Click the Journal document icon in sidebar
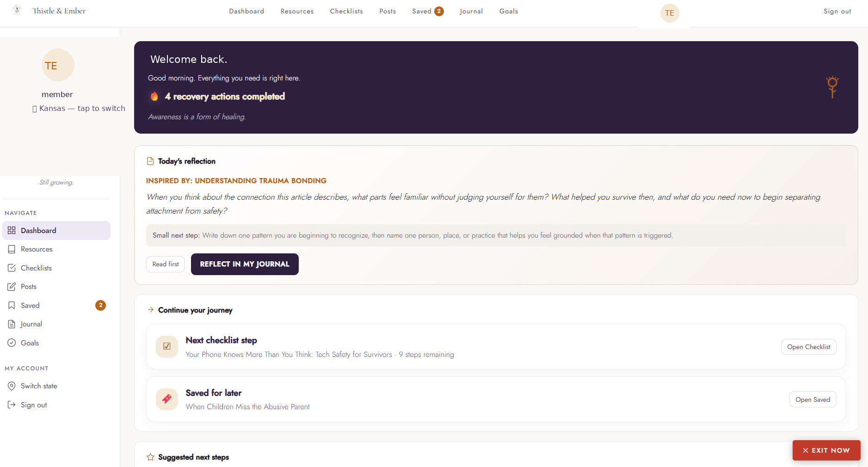 pyautogui.click(x=12, y=324)
